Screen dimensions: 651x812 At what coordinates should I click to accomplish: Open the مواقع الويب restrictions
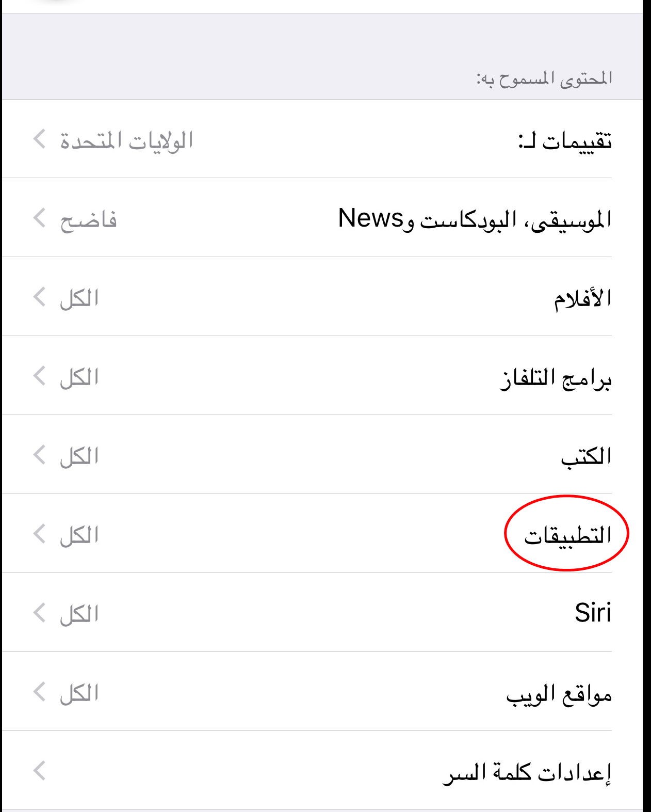[559, 694]
